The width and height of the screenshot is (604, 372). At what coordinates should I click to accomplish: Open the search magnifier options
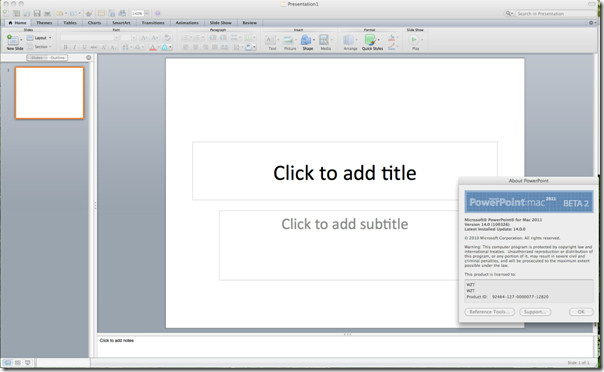[509, 13]
